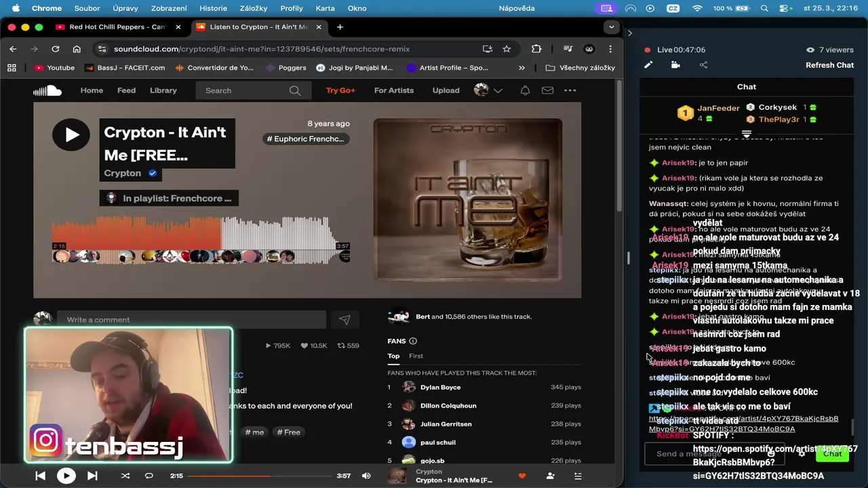This screenshot has height=488, width=868.
Task: Click Refresh Chat
Action: coord(829,65)
